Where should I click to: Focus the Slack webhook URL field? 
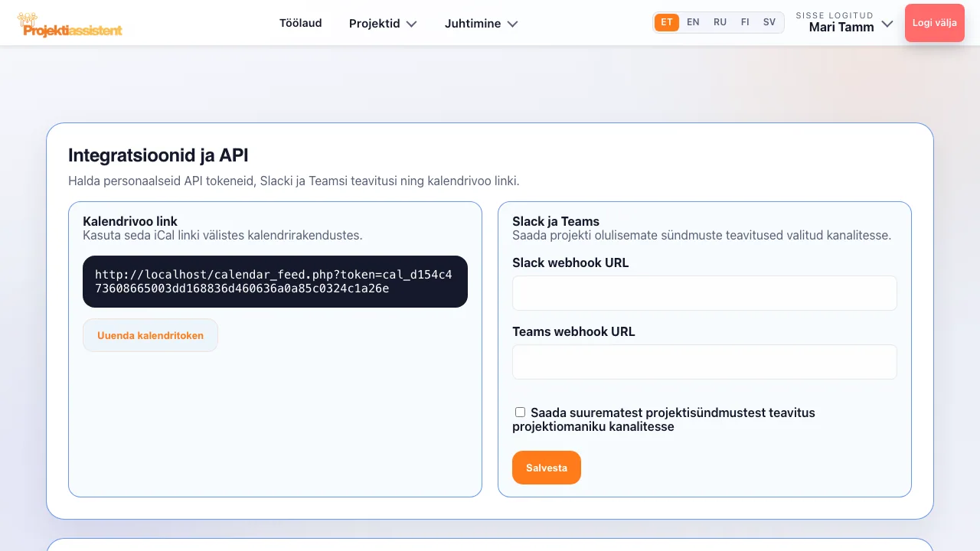click(x=704, y=293)
